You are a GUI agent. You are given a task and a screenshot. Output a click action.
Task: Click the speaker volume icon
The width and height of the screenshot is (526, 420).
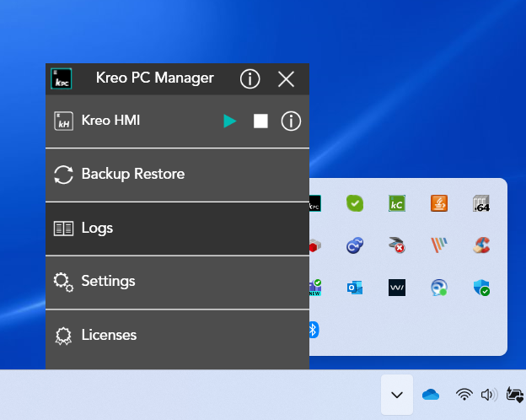click(488, 395)
